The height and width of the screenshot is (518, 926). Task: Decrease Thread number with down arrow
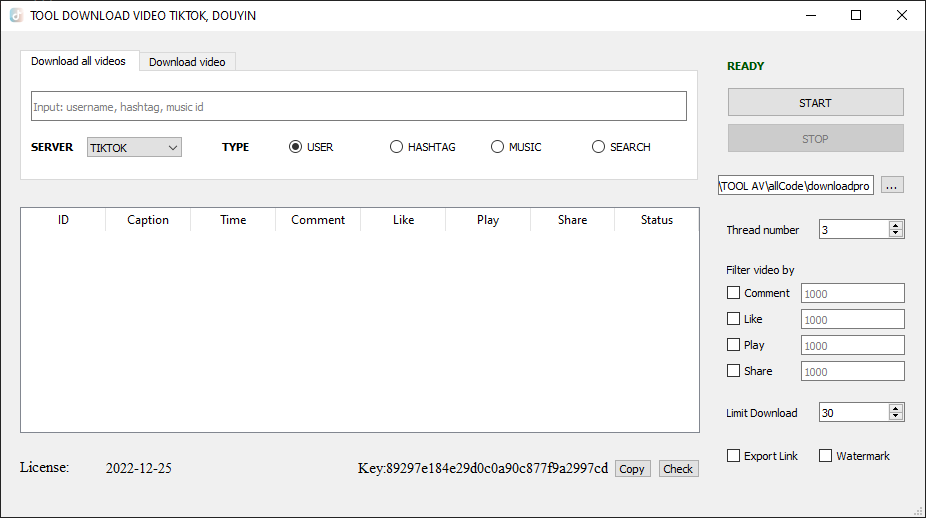[896, 234]
